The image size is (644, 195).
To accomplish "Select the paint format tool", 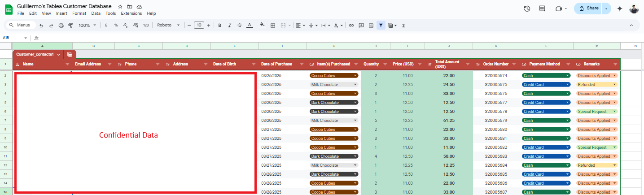I will click(70, 26).
